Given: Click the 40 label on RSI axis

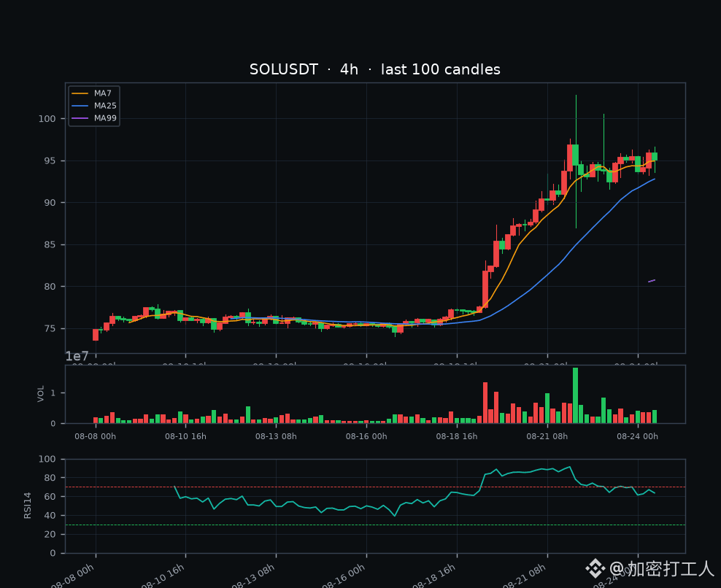Looking at the screenshot, I should (x=50, y=515).
